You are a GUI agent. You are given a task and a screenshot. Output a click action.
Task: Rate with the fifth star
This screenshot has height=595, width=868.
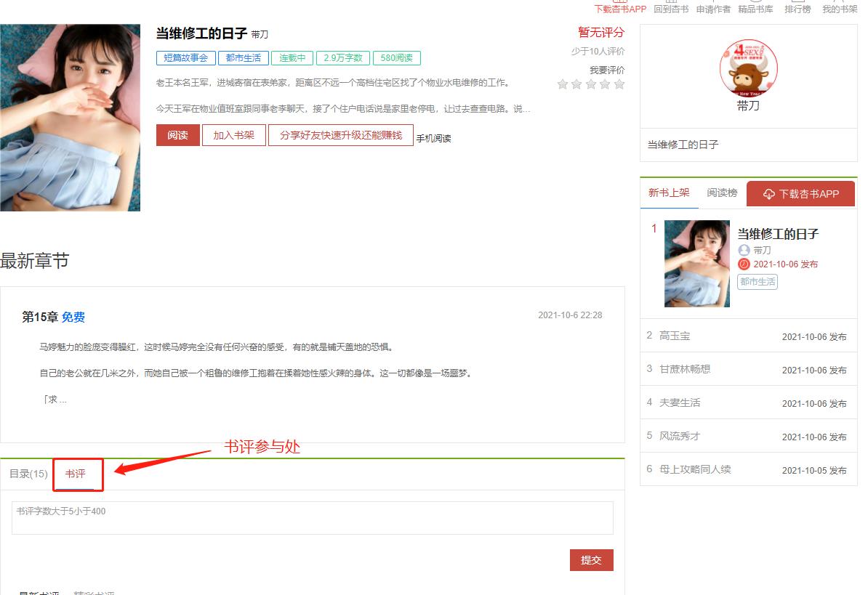pyautogui.click(x=619, y=84)
